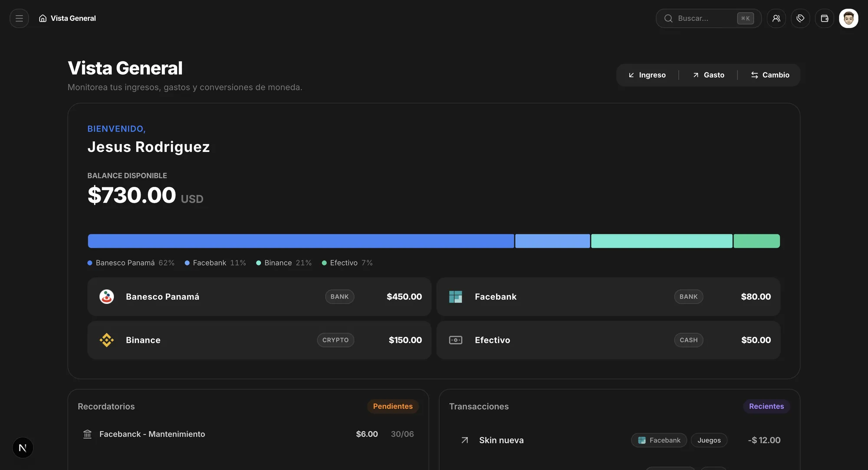868x470 pixels.
Task: Click the Binance 21% legend entry
Action: click(x=284, y=263)
